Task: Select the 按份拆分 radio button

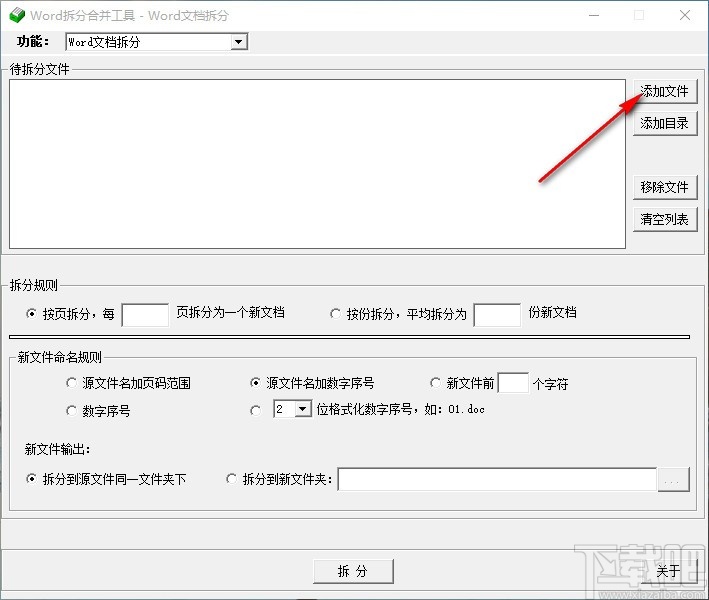Action: point(335,313)
